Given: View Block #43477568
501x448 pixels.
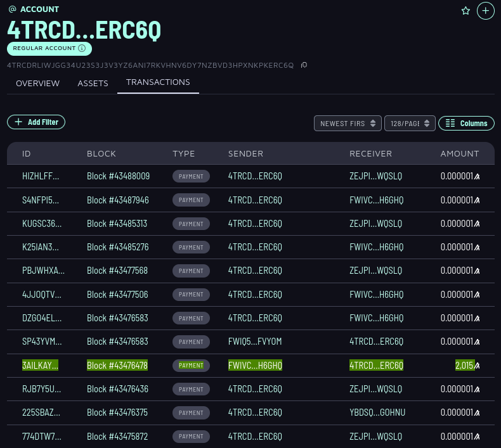Looking at the screenshot, I should pyautogui.click(x=117, y=271).
